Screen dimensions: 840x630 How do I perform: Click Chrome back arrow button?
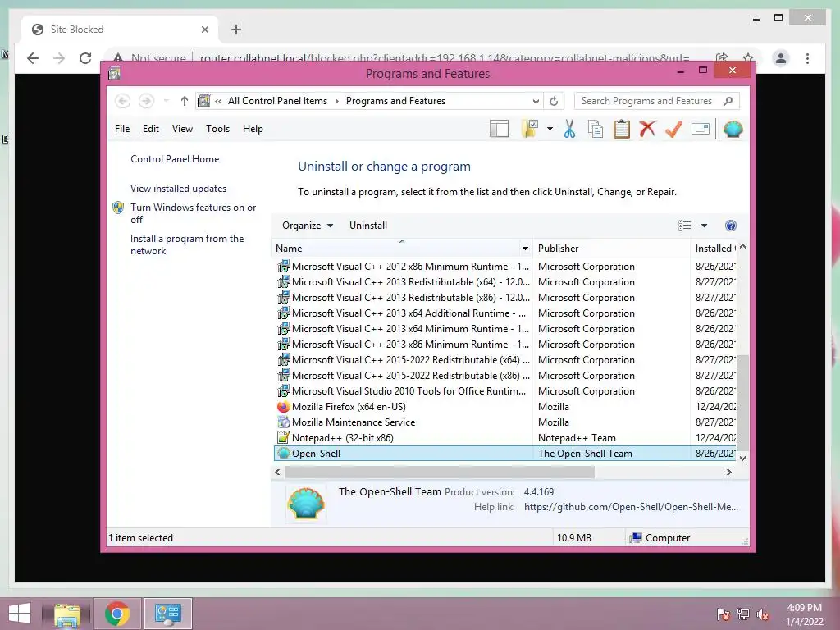click(x=33, y=58)
